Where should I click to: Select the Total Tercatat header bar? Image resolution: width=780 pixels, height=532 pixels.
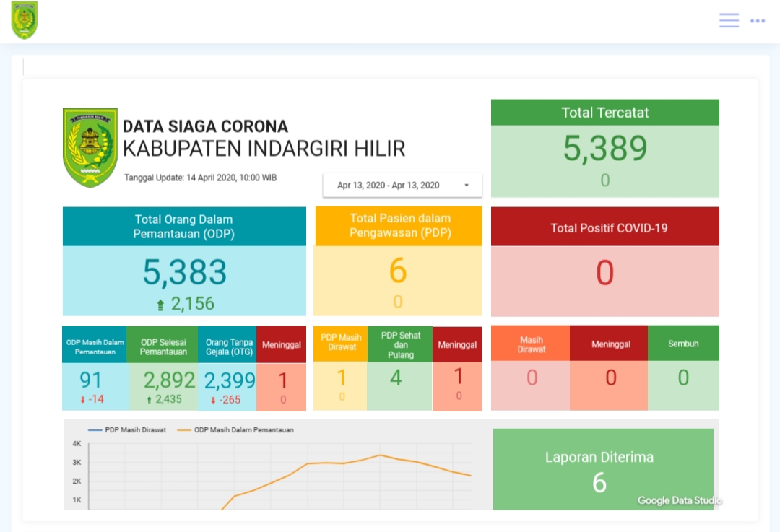[x=604, y=112]
